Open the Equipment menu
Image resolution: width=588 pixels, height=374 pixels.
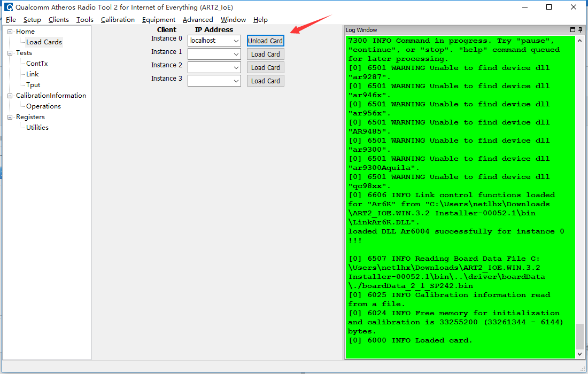[x=159, y=19]
